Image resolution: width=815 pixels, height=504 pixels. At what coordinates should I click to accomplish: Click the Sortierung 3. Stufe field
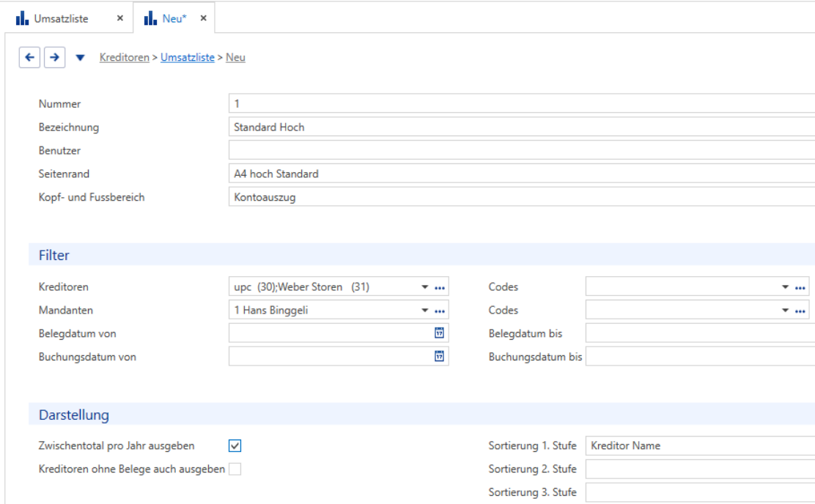[x=700, y=492]
